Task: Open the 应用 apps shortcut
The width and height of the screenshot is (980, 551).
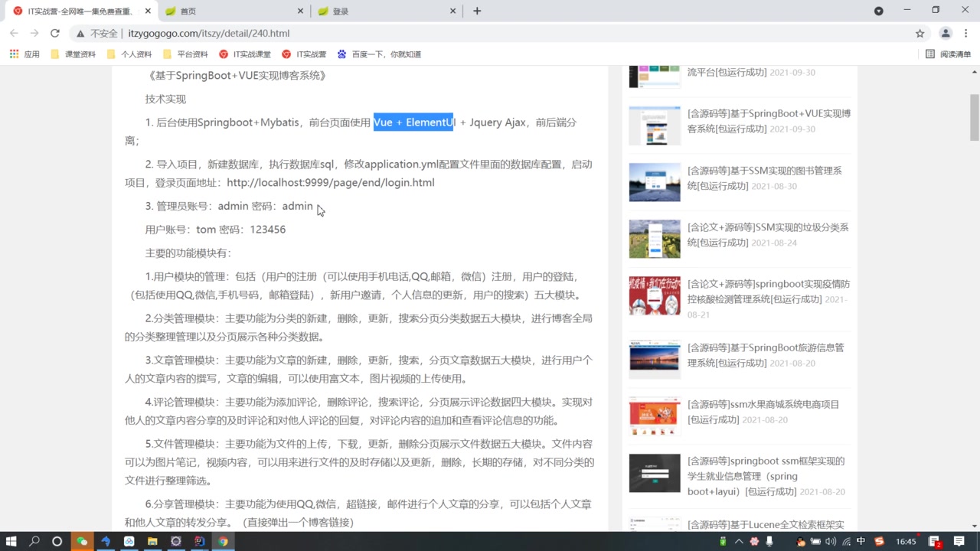Action: 24,54
